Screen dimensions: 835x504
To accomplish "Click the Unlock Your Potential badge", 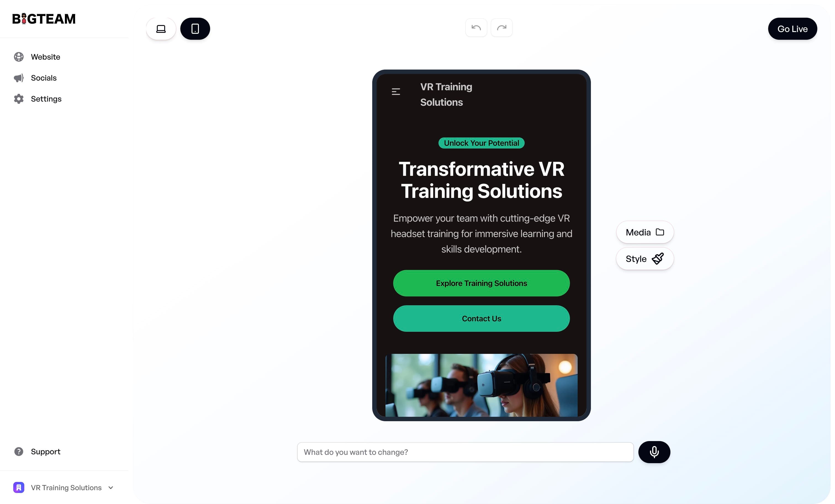I will pyautogui.click(x=481, y=142).
